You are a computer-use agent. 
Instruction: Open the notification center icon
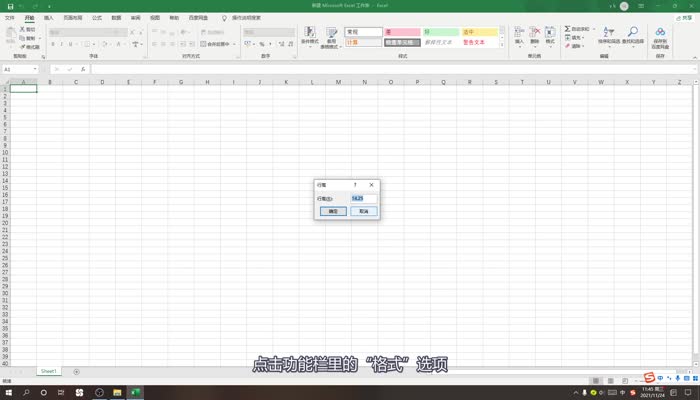(688, 392)
